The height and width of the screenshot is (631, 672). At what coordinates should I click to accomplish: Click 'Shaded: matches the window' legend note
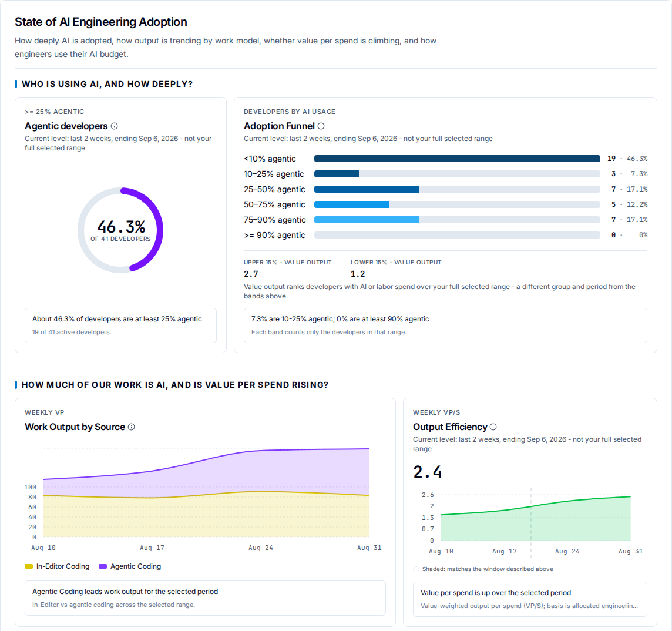coord(483,569)
